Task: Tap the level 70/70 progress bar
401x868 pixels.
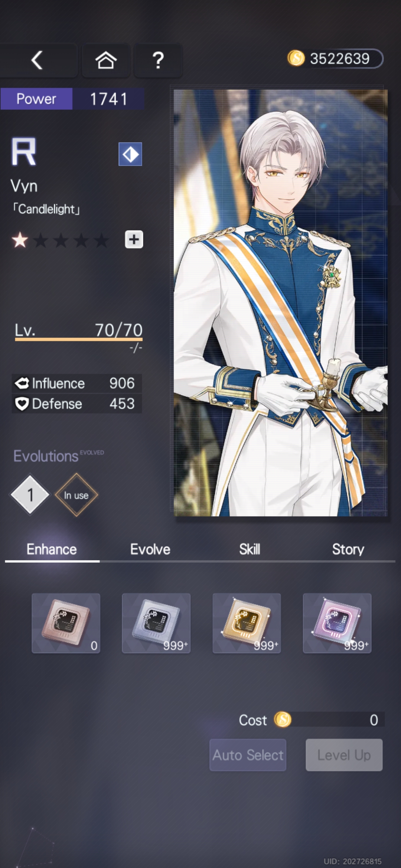Action: point(79,339)
